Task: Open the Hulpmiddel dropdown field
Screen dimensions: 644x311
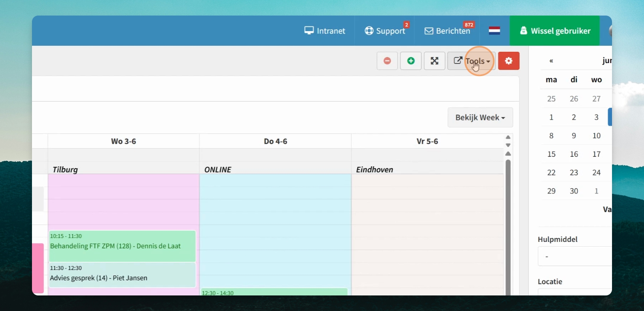Action: (x=575, y=256)
